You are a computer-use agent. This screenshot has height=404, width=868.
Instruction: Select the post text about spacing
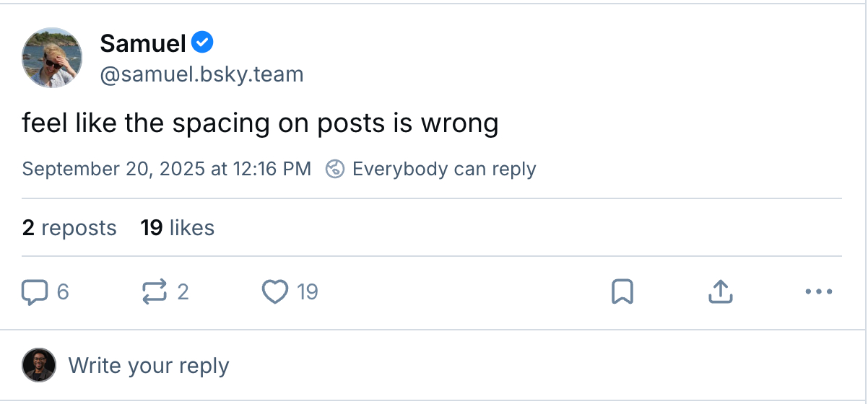(x=260, y=124)
